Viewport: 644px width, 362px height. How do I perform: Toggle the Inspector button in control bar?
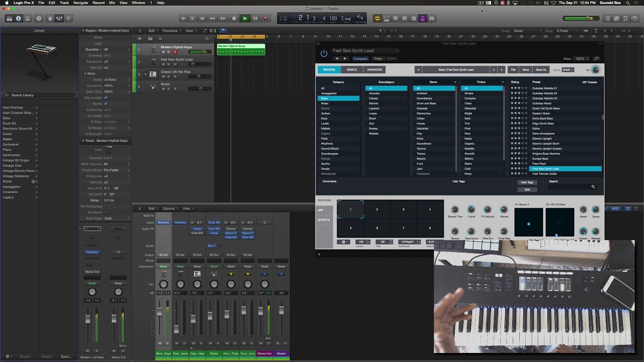[x=19, y=19]
